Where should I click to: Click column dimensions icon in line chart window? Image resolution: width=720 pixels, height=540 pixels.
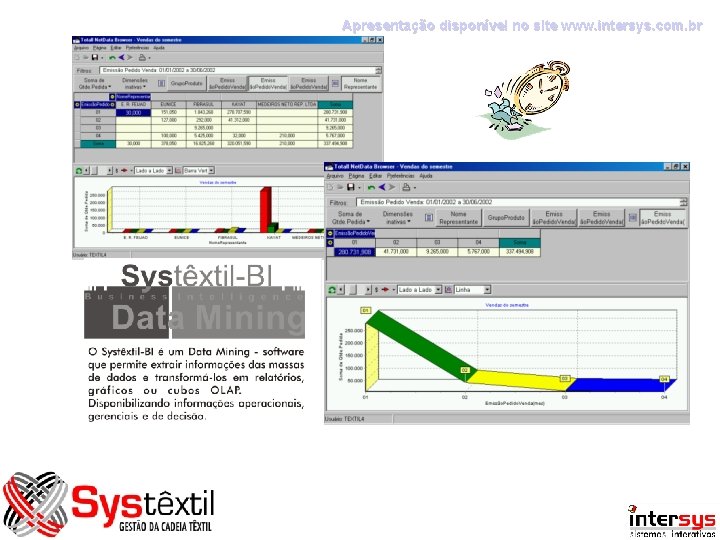632,218
